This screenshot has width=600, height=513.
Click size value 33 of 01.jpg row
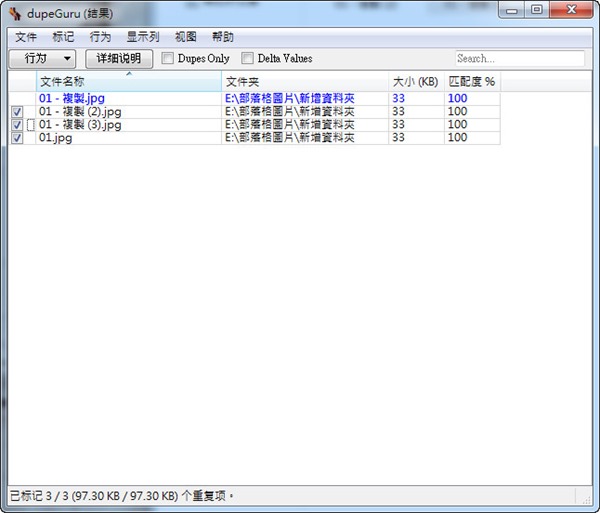398,138
